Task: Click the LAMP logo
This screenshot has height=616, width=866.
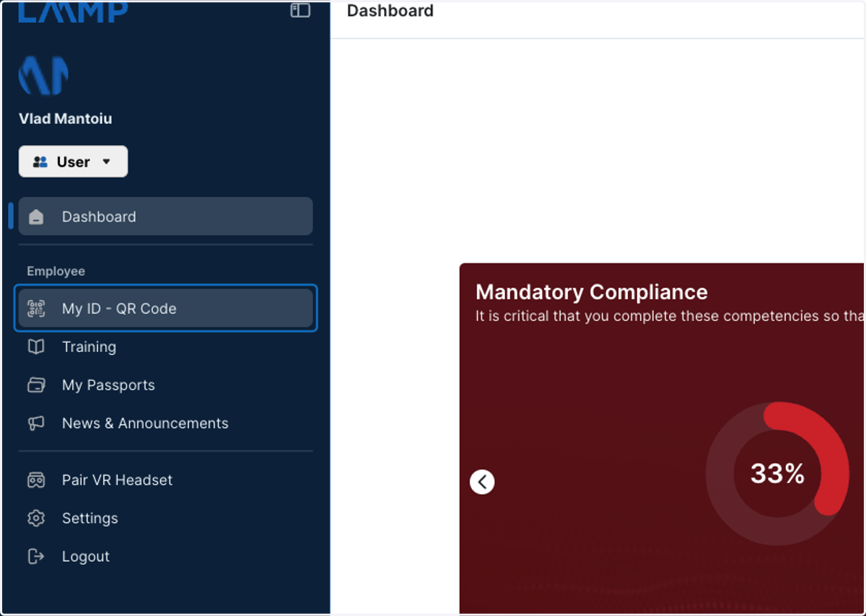Action: [74, 12]
